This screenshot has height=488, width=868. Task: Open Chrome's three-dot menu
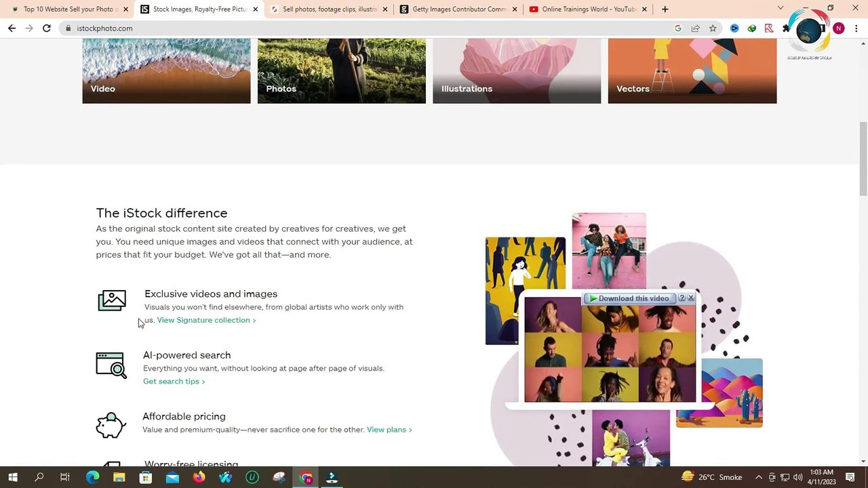pos(856,28)
